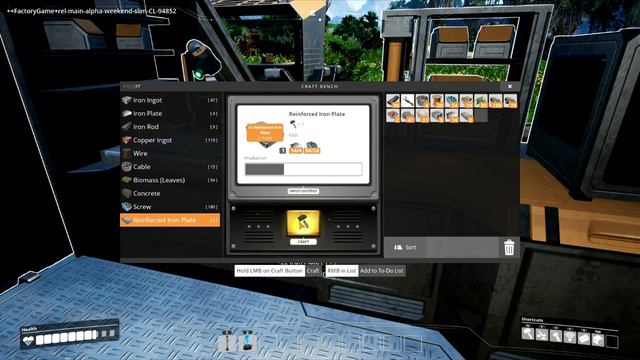640x360 pixels.
Task: Click the Craft hint label
Action: point(313,271)
